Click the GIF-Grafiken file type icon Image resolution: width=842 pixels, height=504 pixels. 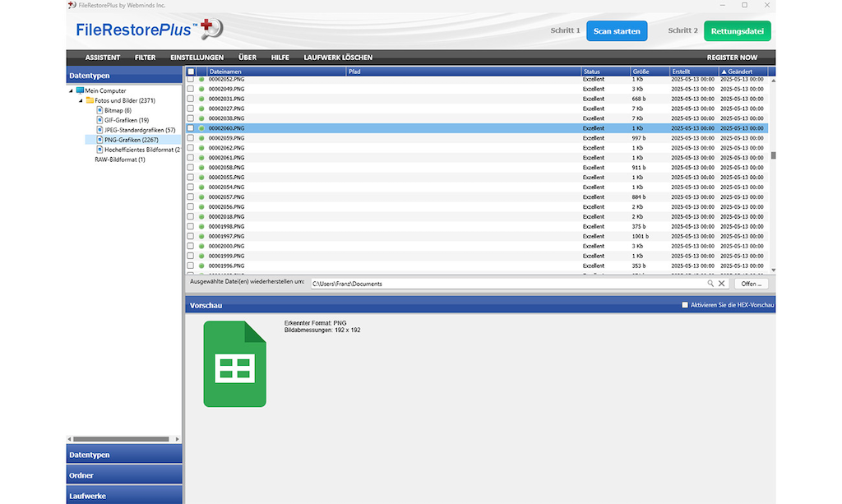(x=99, y=120)
